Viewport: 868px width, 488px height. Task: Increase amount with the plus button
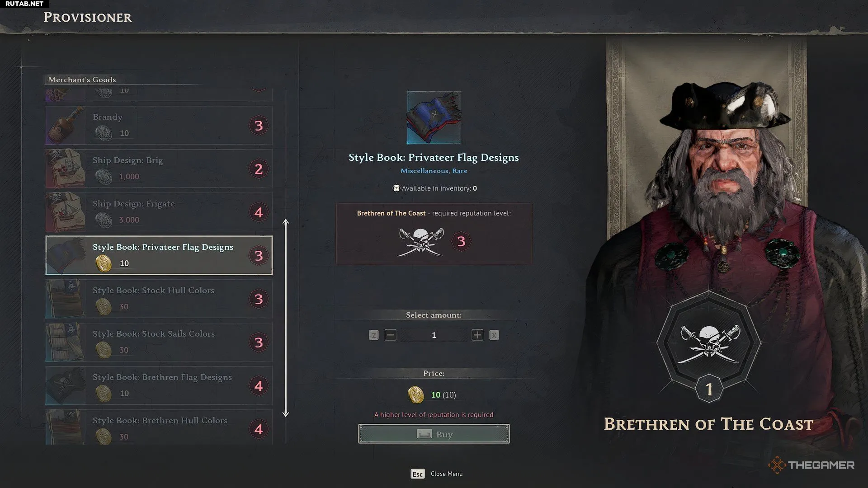point(477,335)
